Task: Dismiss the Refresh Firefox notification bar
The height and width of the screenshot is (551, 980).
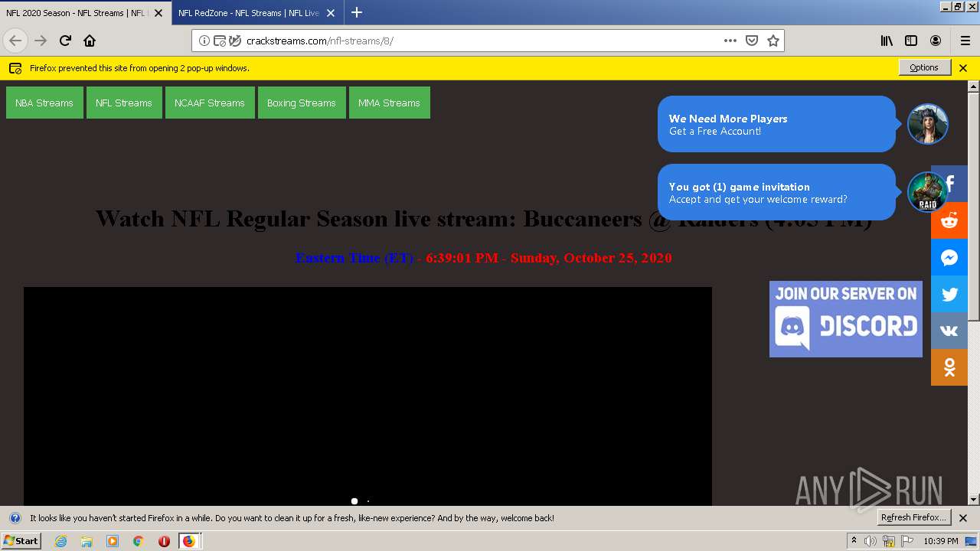Action: coord(963,517)
